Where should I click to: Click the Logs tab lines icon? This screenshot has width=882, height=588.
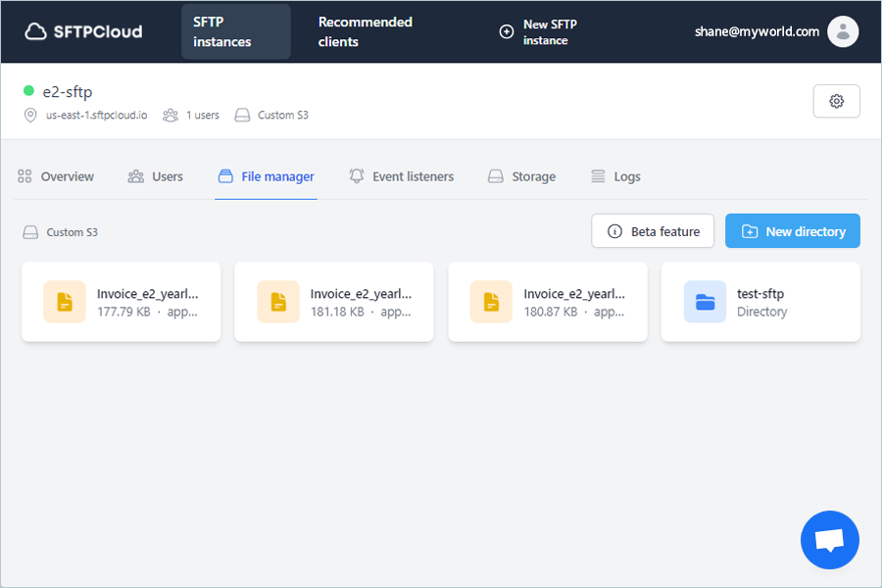[598, 176]
